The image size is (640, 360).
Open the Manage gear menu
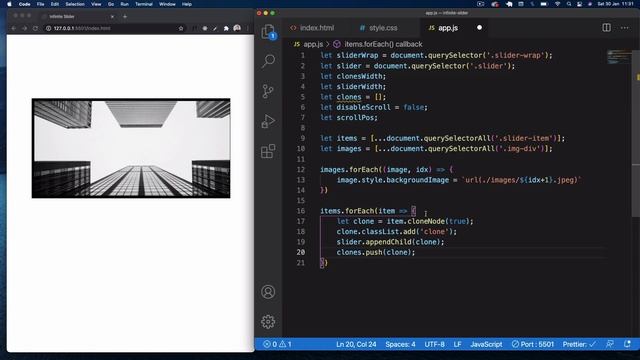point(268,322)
